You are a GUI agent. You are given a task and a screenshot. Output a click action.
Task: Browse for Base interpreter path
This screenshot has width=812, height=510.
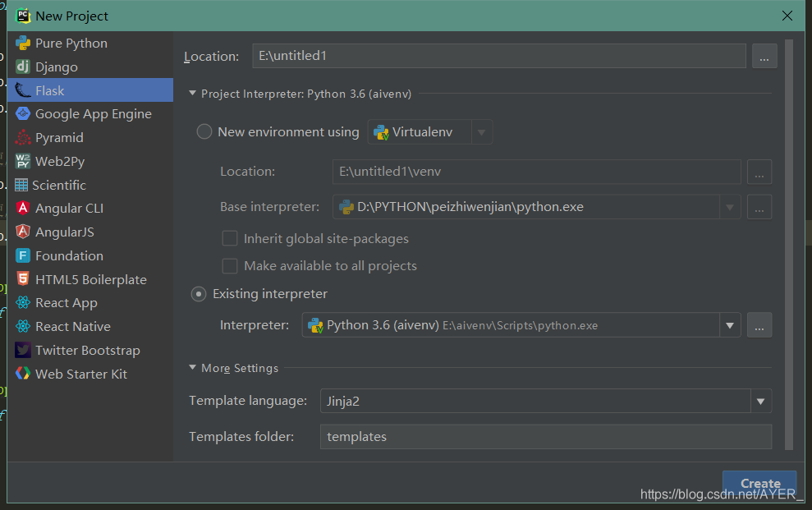[x=759, y=207]
